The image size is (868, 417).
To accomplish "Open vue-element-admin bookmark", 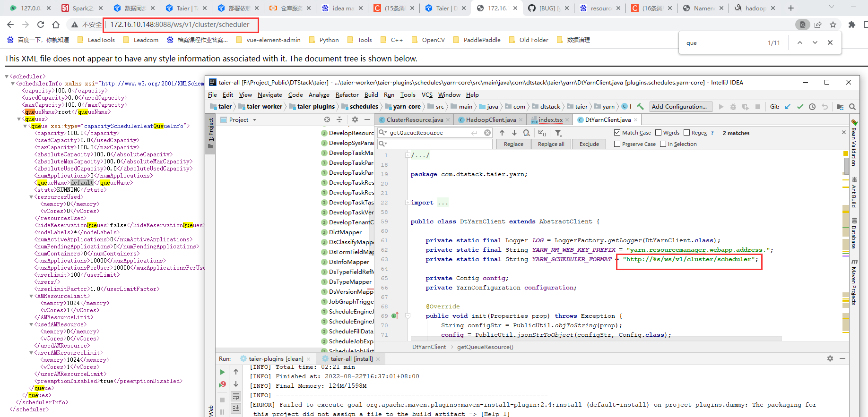I will tap(268, 40).
